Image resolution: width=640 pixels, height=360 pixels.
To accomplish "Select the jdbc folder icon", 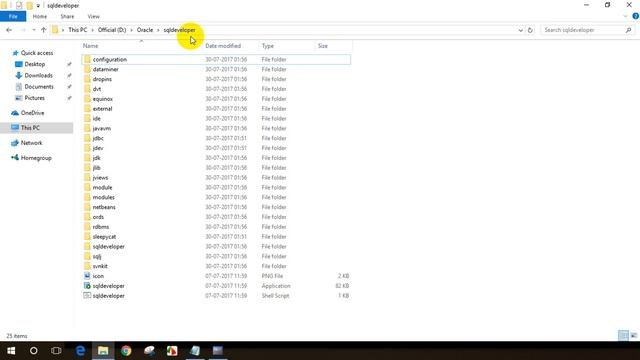I will [x=87, y=138].
